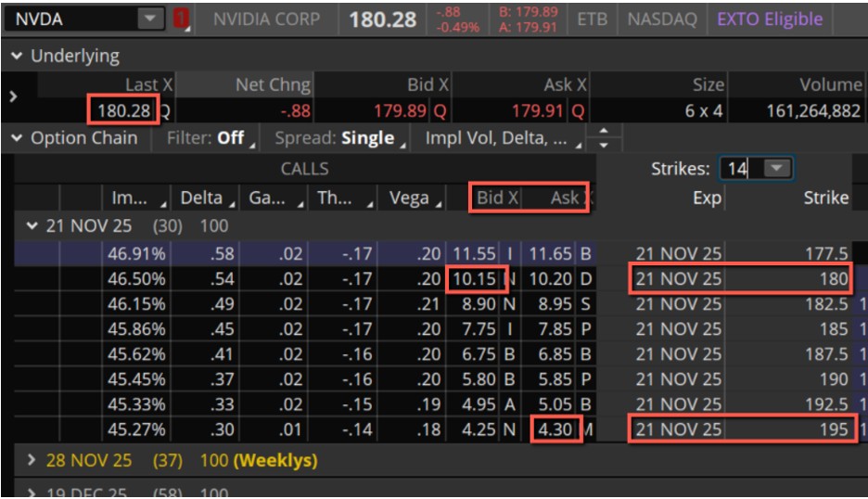Open the Spread: Single selector

coord(340,139)
